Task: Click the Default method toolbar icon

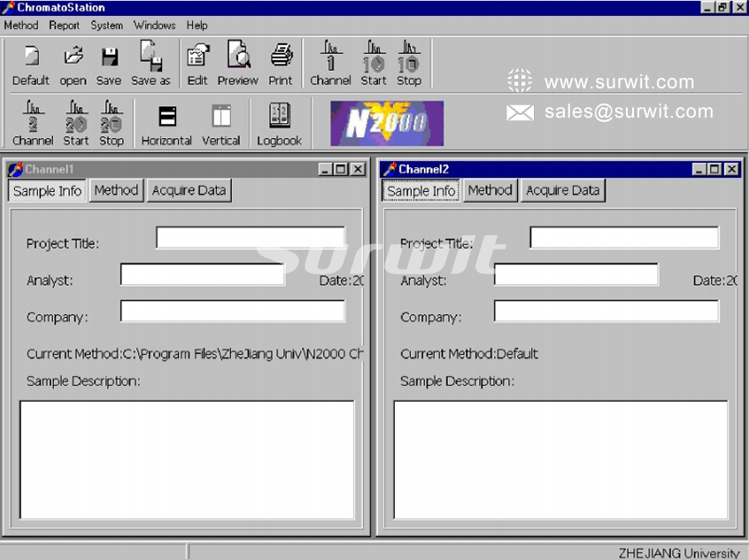Action: point(31,65)
